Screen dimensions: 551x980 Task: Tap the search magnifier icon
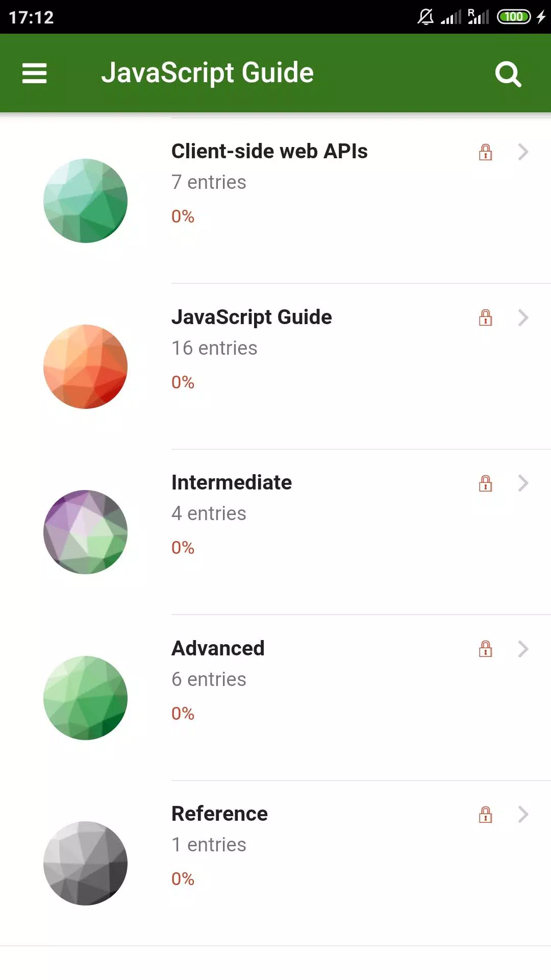[x=508, y=74]
